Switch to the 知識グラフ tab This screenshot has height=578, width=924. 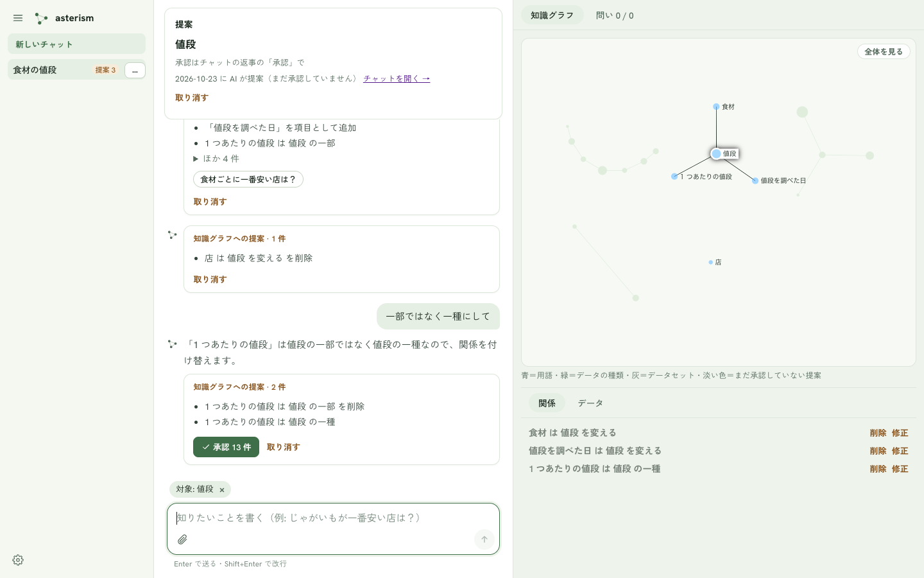click(x=552, y=15)
